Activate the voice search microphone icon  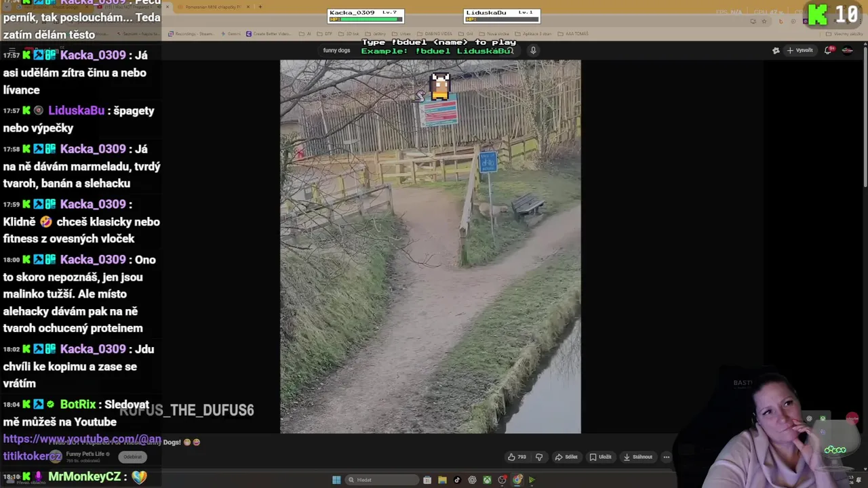pos(533,50)
